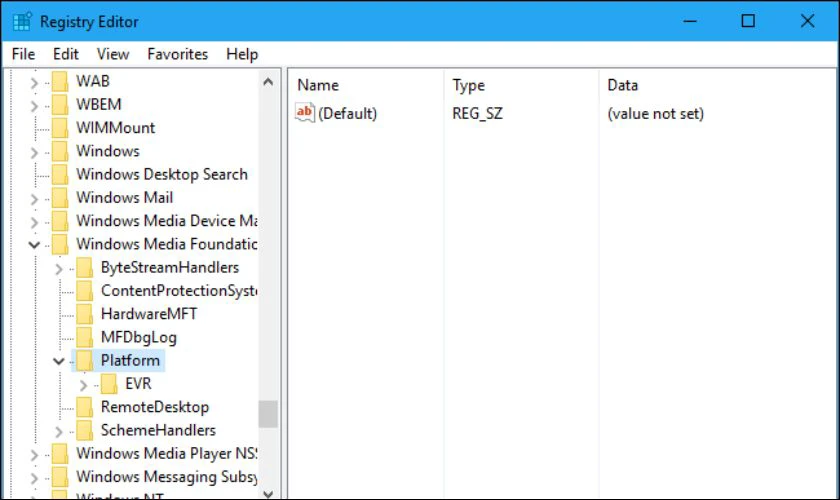The width and height of the screenshot is (840, 500).
Task: Expand the Windows Media Device Manager key
Action: [x=34, y=222]
